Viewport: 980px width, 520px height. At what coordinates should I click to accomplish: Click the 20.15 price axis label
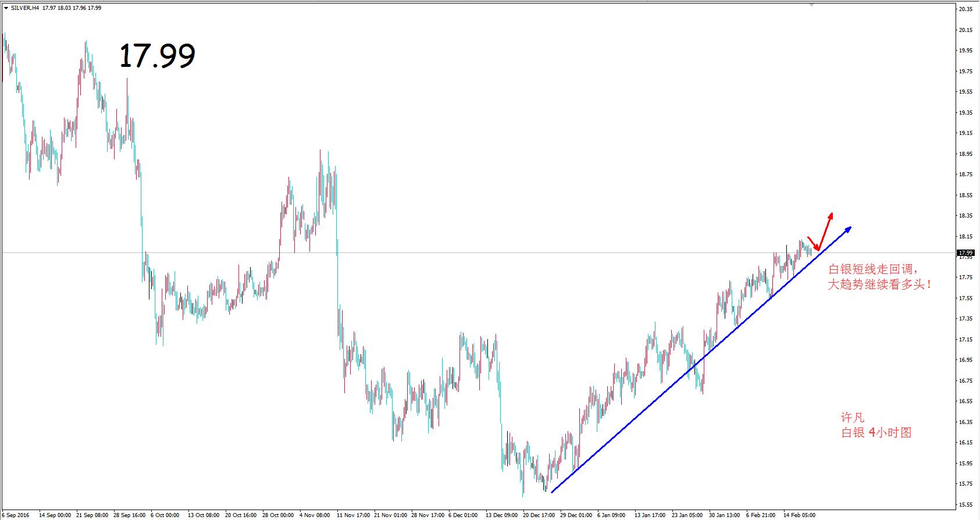pos(966,30)
